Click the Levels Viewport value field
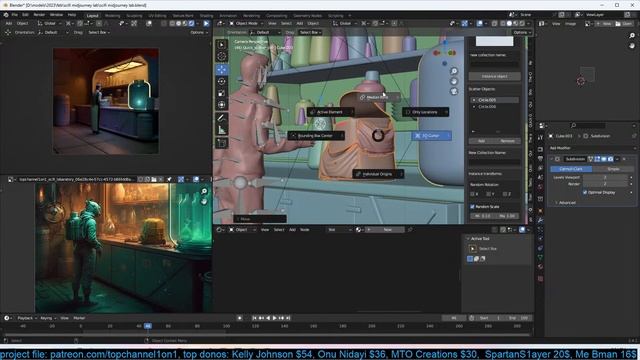The image size is (640, 360). 605,178
